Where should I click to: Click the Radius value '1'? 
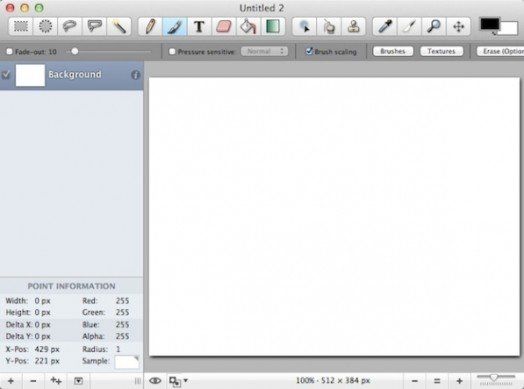click(x=118, y=349)
